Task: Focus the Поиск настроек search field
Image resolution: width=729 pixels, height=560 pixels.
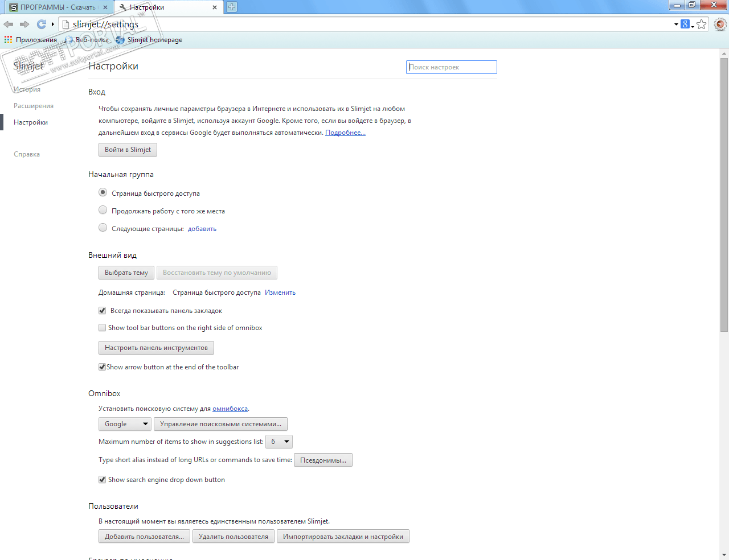Action: pyautogui.click(x=452, y=67)
